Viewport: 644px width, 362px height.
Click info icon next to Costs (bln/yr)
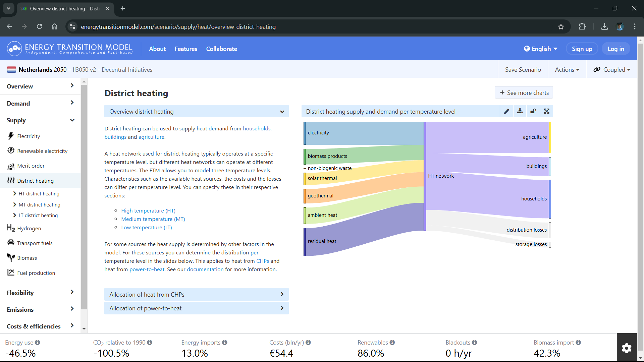308,343
